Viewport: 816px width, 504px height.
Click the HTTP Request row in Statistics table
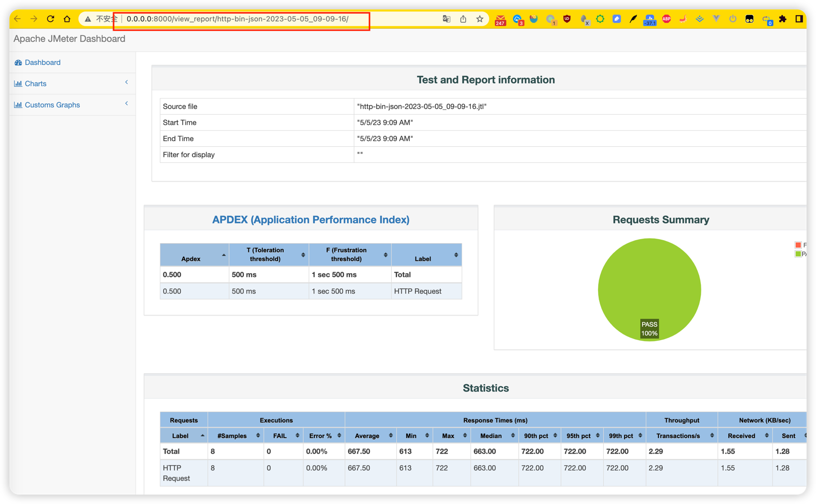coord(483,473)
